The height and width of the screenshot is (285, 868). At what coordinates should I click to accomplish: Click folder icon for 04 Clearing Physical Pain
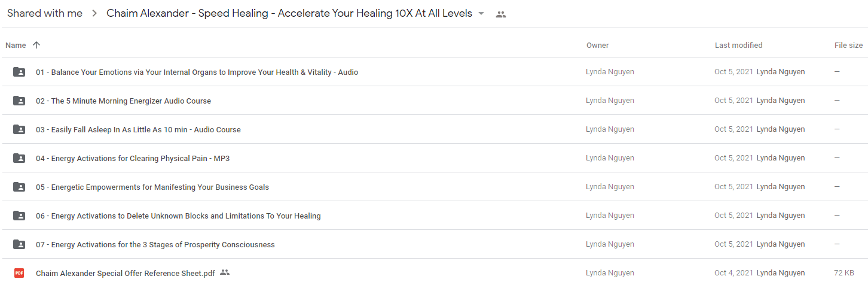[x=19, y=158]
